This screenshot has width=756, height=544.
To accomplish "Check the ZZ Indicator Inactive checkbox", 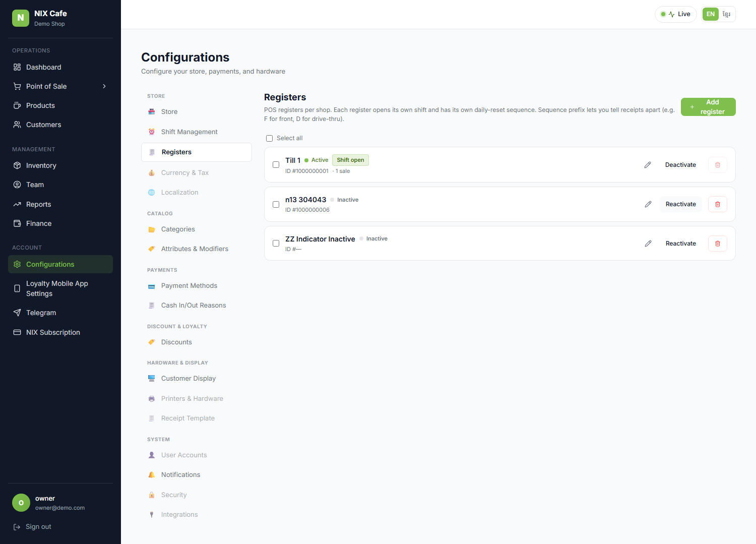I will click(x=276, y=244).
